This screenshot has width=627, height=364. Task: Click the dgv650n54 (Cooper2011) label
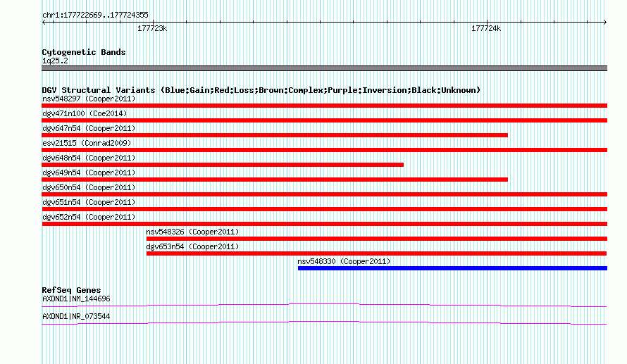(89, 187)
